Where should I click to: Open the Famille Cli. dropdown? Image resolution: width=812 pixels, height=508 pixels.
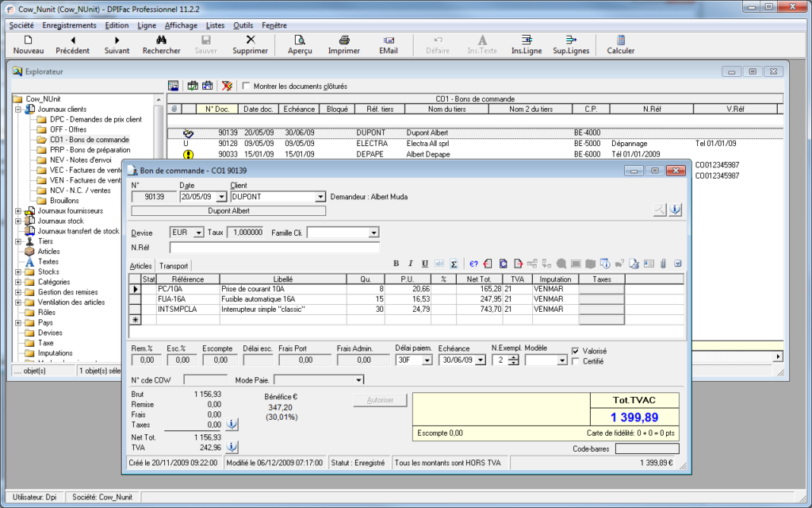point(374,233)
